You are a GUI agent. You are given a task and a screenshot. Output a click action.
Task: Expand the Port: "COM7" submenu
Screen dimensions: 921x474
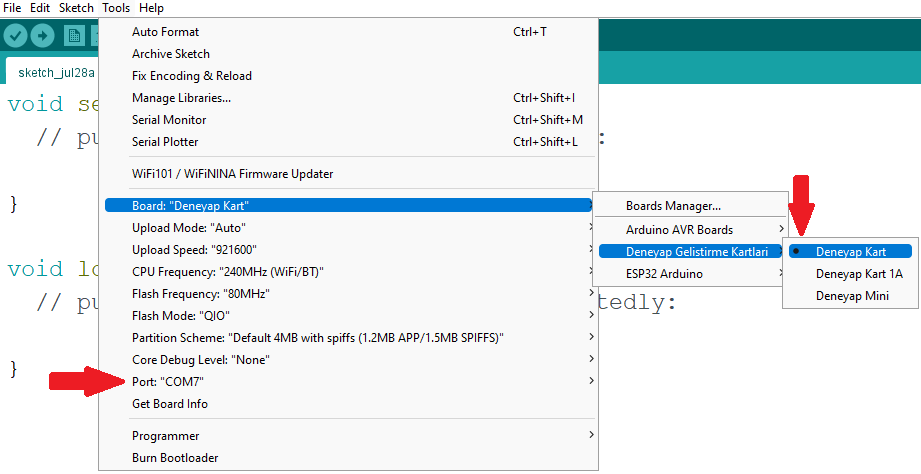click(x=349, y=382)
